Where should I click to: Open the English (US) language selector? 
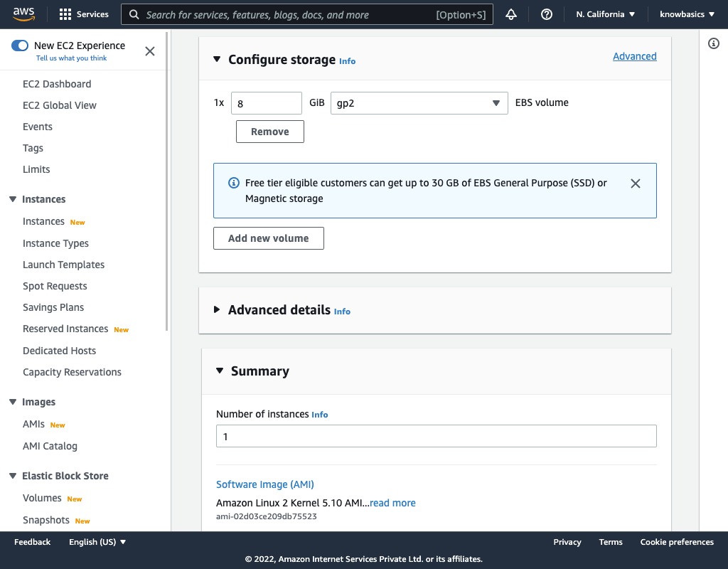[x=97, y=542]
